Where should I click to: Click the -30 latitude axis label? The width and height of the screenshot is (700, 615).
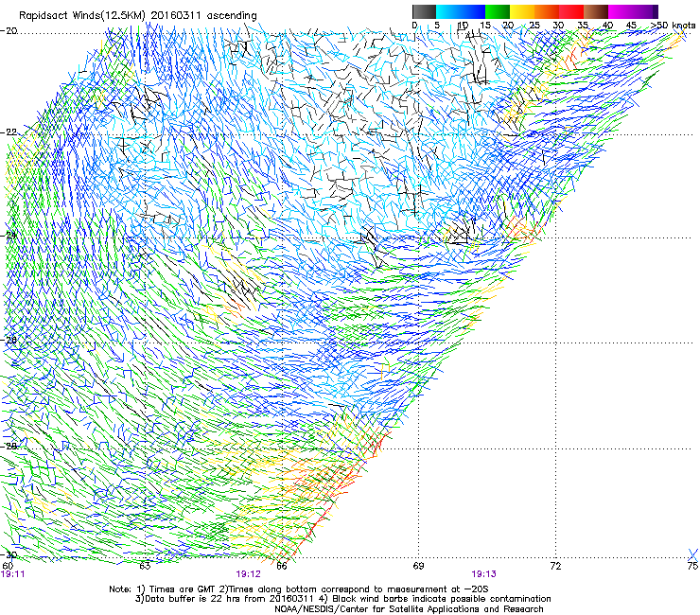tap(9, 554)
